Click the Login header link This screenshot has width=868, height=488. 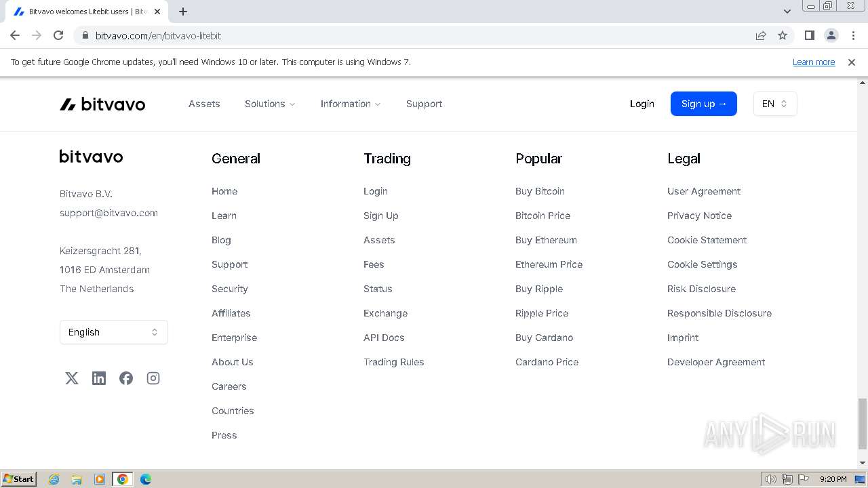tap(642, 104)
